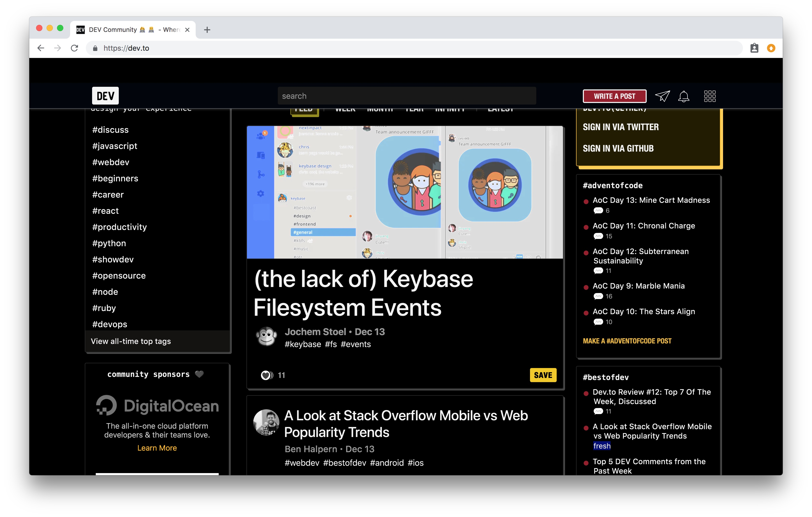812x517 pixels.
Task: Click Make a #adventofcode post link
Action: 627,341
